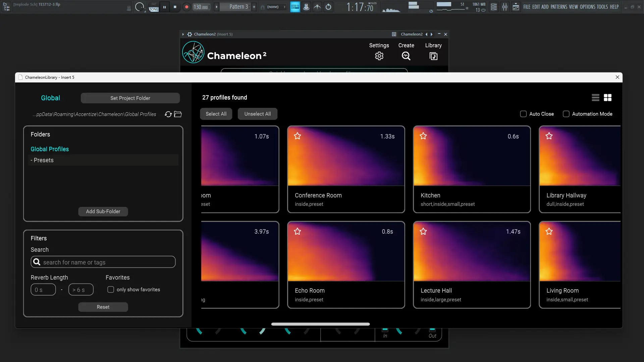The image size is (644, 362).
Task: Enable the Auto Close checkbox
Action: (x=523, y=114)
